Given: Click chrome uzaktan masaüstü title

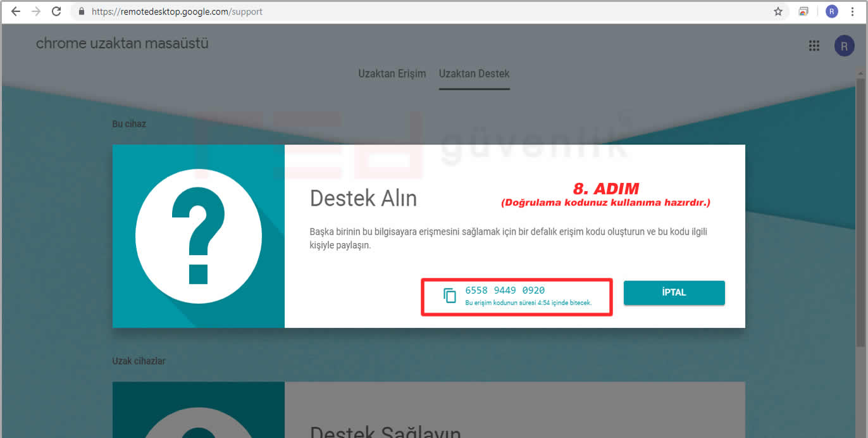Looking at the screenshot, I should [x=122, y=44].
